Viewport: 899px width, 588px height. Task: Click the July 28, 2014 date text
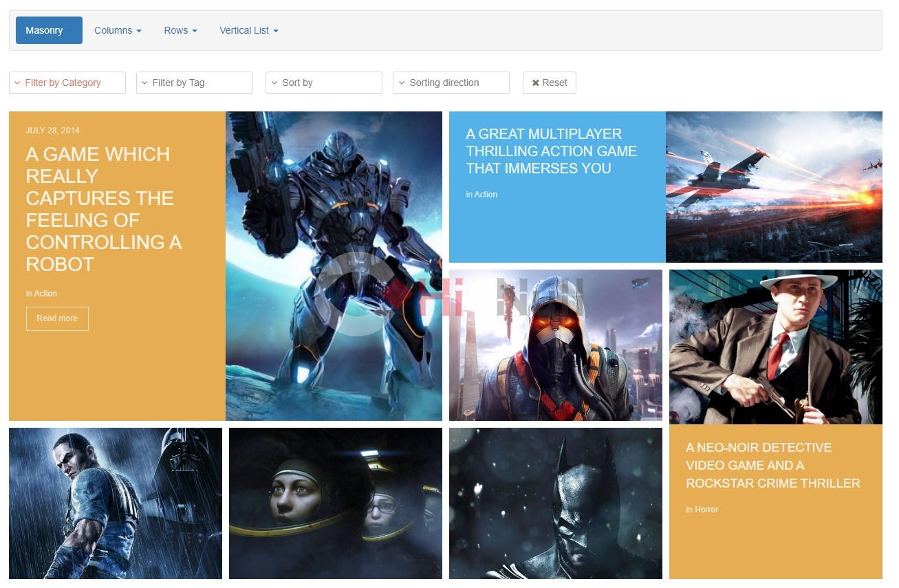pyautogui.click(x=53, y=131)
